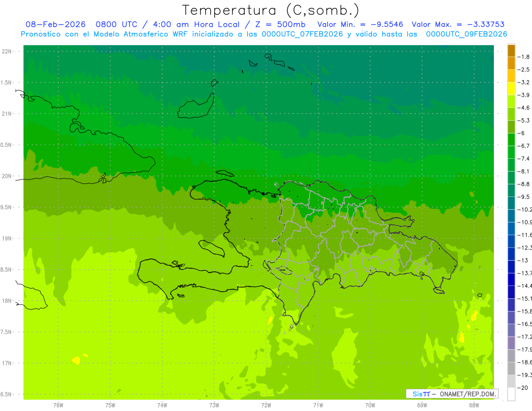532x411 pixels.
Task: Click the longitude label "71W"
Action: click(x=318, y=405)
